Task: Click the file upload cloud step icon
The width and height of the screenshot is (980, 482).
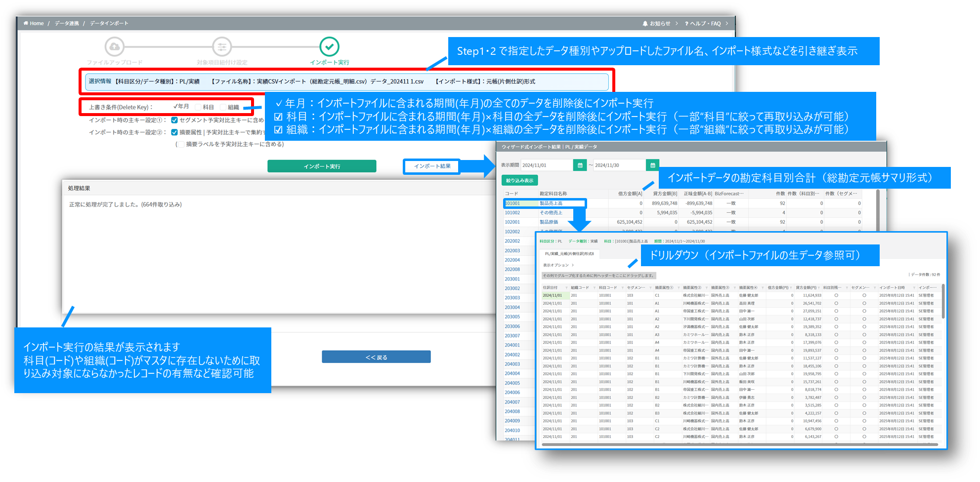Action: pos(114,47)
